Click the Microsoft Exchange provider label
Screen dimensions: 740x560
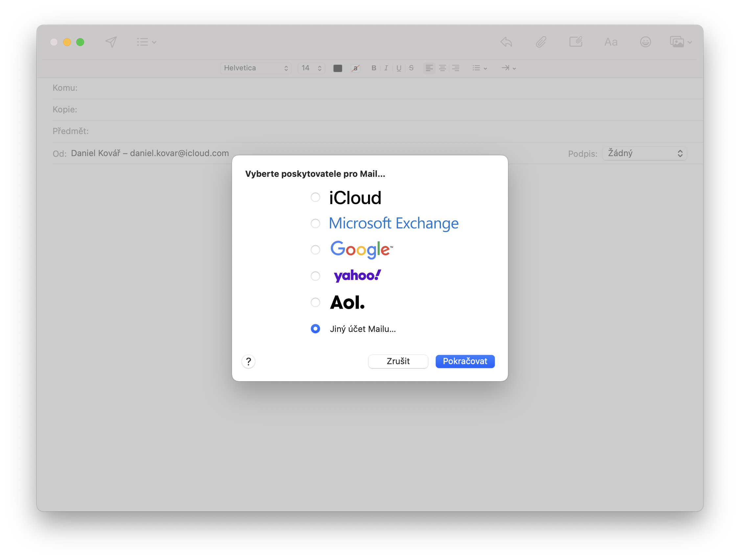tap(393, 223)
